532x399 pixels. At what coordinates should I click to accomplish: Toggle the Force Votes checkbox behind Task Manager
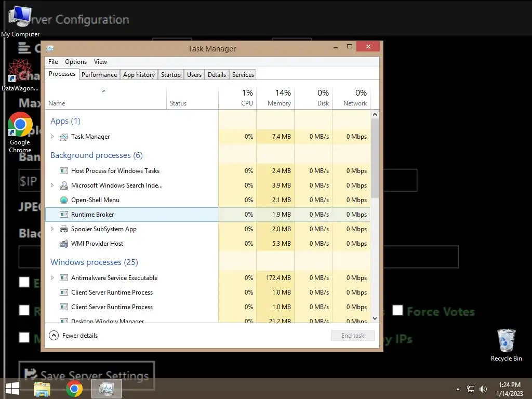click(397, 310)
